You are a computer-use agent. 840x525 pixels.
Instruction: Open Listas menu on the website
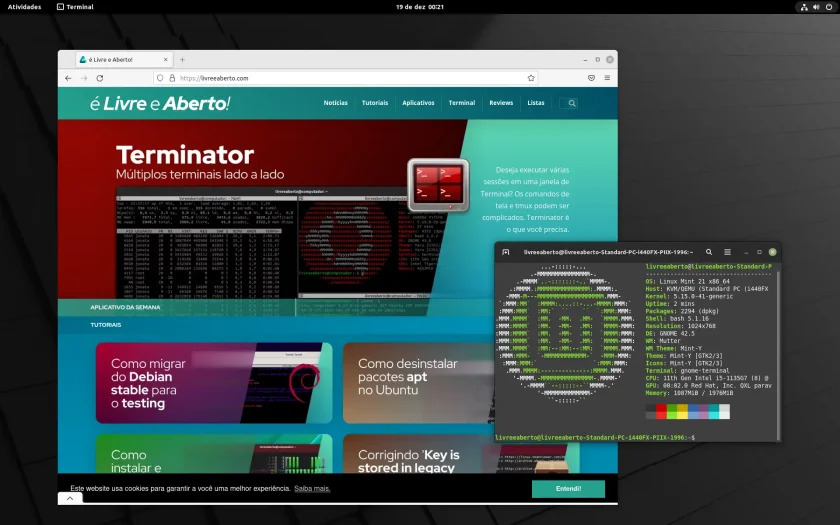pos(536,103)
